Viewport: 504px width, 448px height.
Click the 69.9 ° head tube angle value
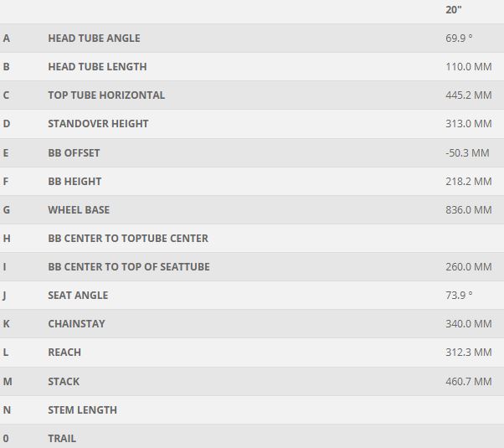(459, 39)
